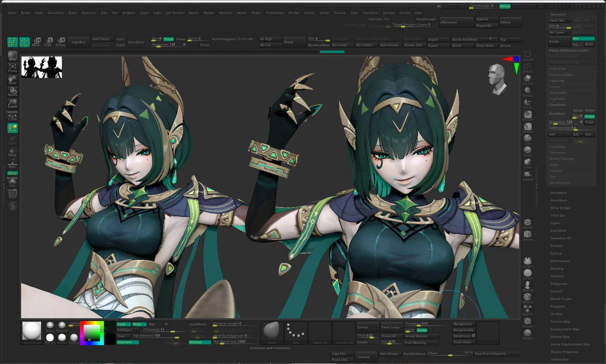The width and height of the screenshot is (606, 364).
Task: Expand the ArrayMesh palette section
Action: tap(559, 192)
